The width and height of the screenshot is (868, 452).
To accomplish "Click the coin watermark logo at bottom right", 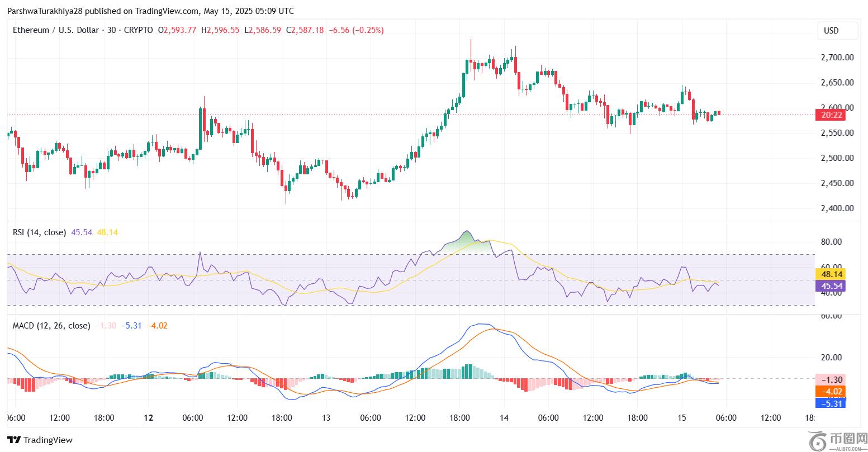I will coord(837,440).
